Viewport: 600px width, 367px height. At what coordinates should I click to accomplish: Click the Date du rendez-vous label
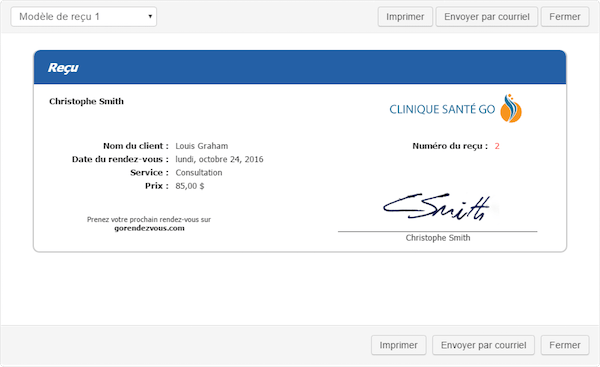point(120,159)
